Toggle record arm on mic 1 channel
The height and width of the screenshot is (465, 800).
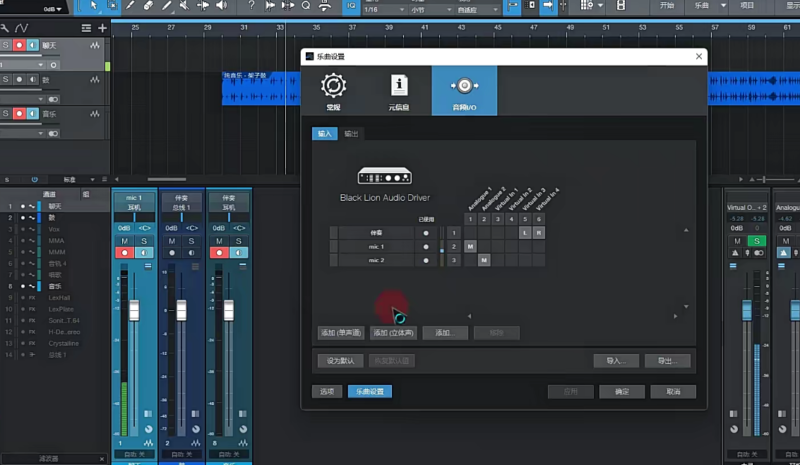point(125,253)
